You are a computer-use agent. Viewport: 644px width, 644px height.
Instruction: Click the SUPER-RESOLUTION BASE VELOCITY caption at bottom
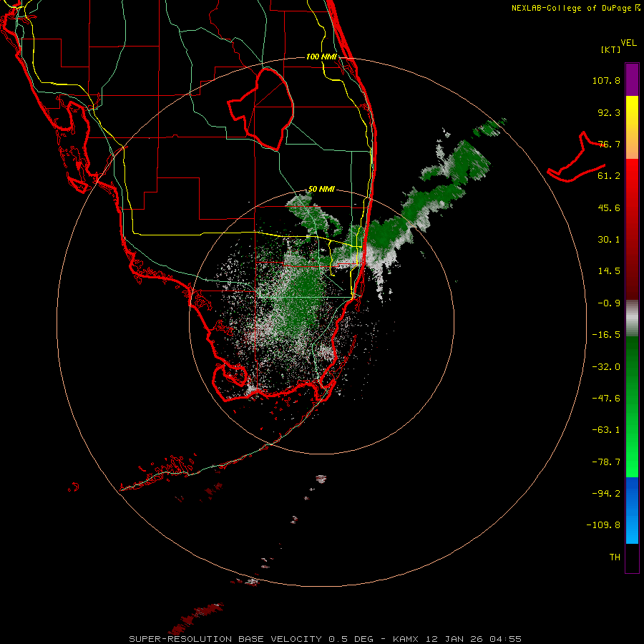pos(326,639)
